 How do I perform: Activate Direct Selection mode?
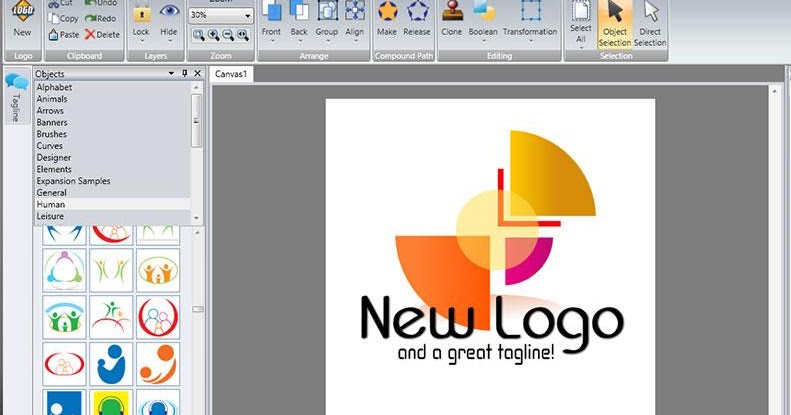tap(650, 24)
